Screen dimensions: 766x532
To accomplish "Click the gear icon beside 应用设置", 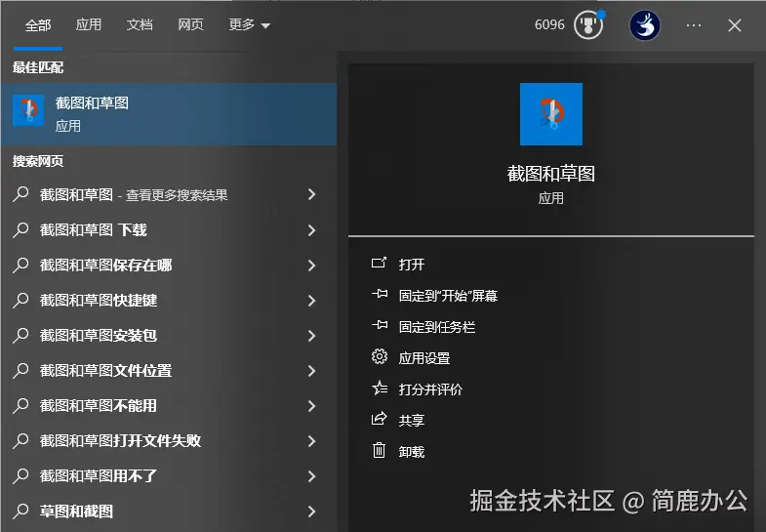I will [379, 356].
